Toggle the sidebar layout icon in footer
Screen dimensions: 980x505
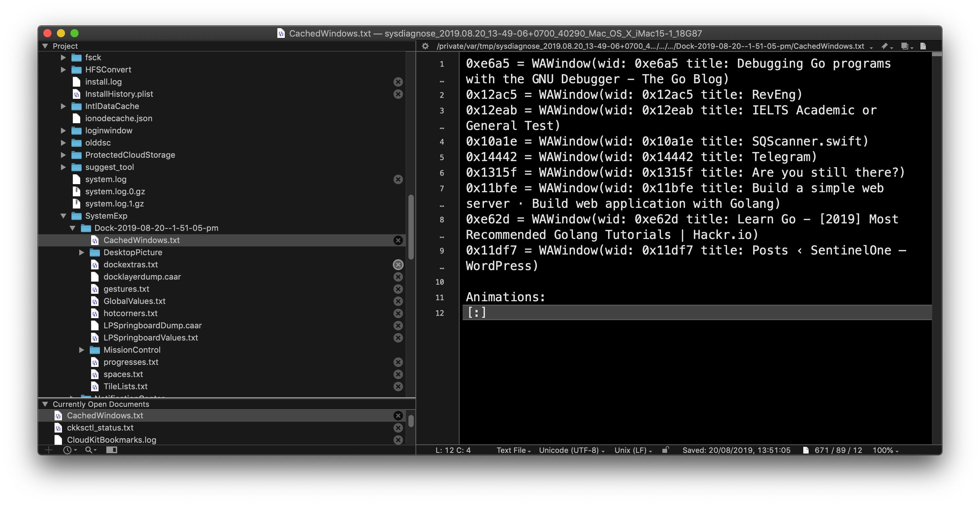point(111,450)
